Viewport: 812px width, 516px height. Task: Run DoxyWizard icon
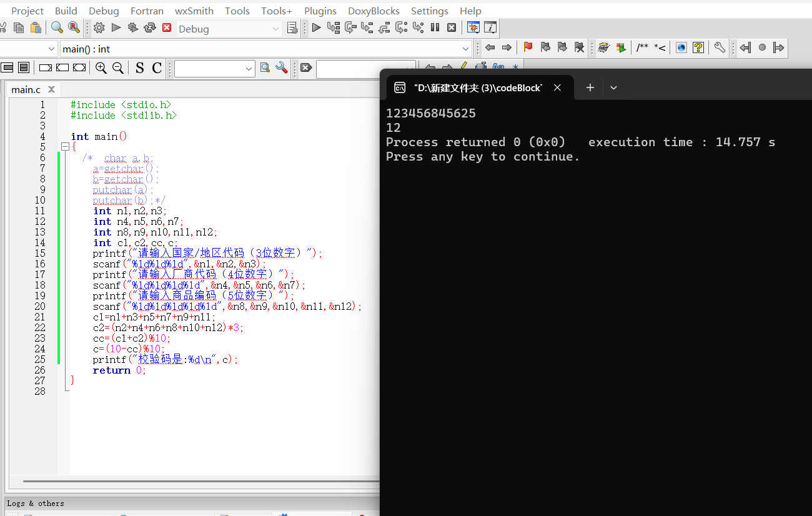tap(603, 47)
